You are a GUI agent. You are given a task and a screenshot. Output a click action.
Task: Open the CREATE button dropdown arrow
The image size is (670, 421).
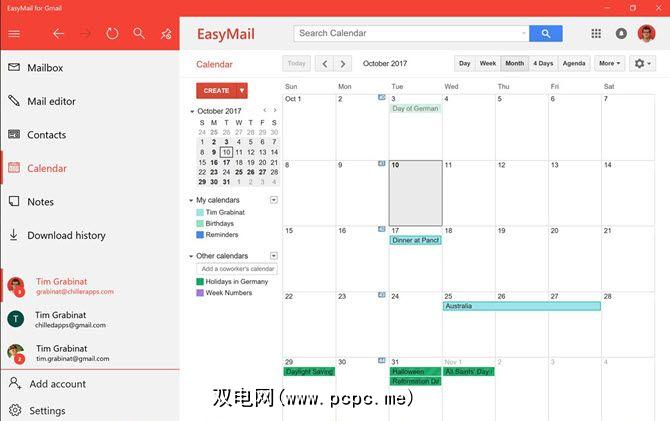[242, 91]
